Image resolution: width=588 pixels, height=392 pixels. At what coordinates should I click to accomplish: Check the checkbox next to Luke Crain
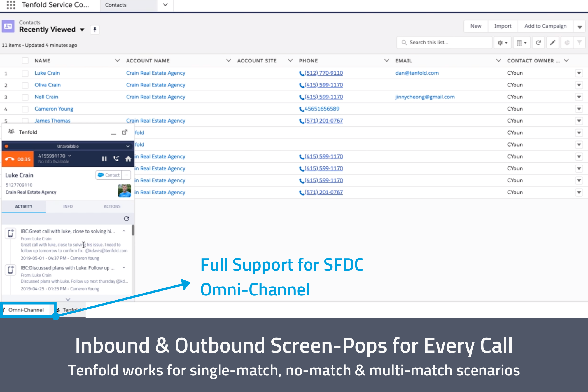pyautogui.click(x=25, y=73)
